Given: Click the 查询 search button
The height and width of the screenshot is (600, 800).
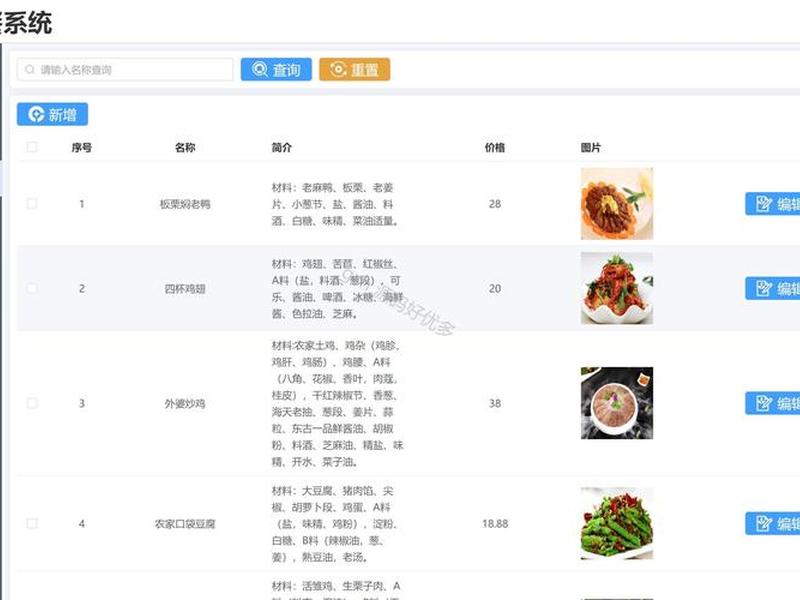Looking at the screenshot, I should (x=276, y=69).
